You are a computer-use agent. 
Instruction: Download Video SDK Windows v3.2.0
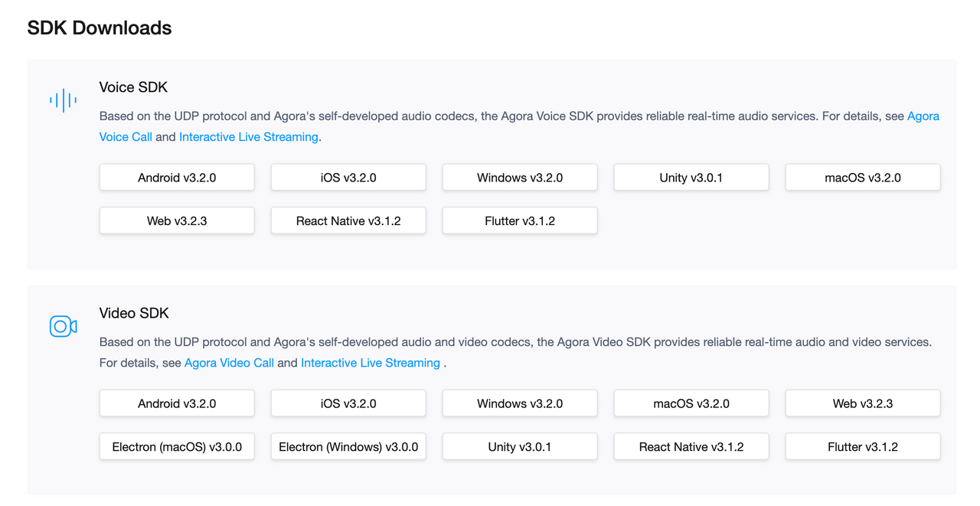click(x=520, y=403)
